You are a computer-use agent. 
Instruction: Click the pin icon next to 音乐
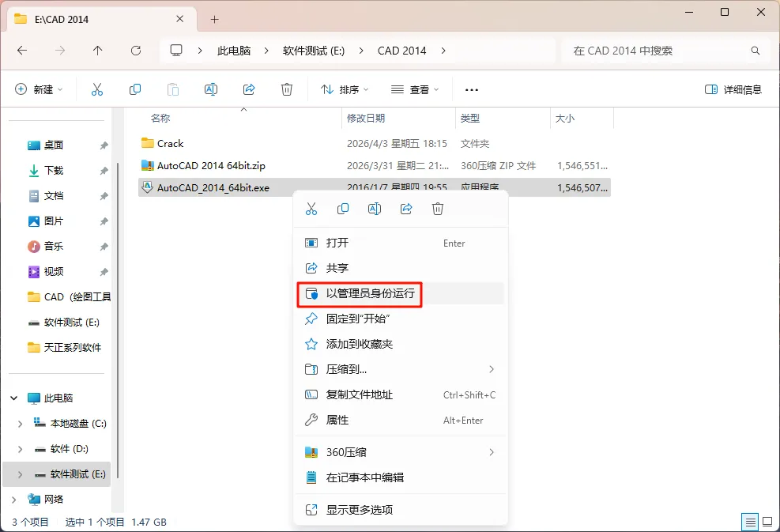tap(104, 247)
